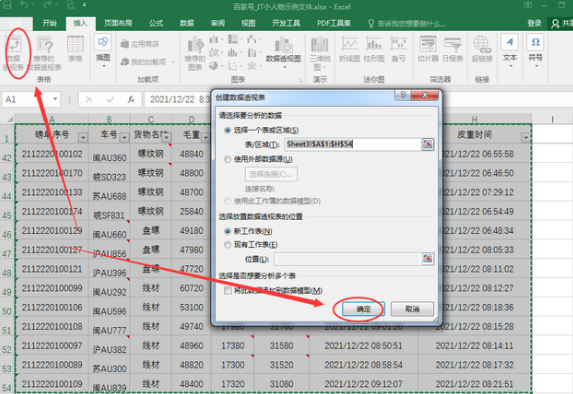
Task: Click range selector icon beside Table/Range field
Action: [x=428, y=144]
